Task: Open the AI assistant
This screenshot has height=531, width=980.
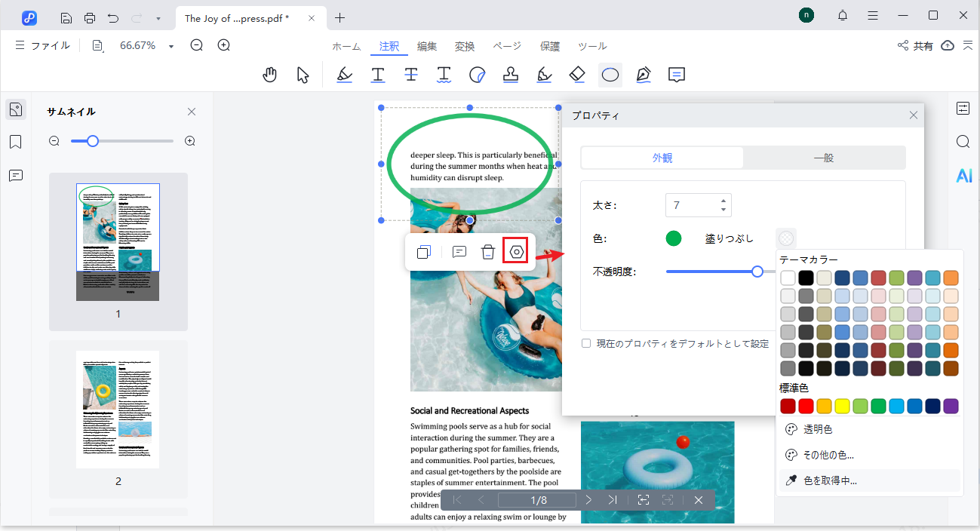Action: 963,176
